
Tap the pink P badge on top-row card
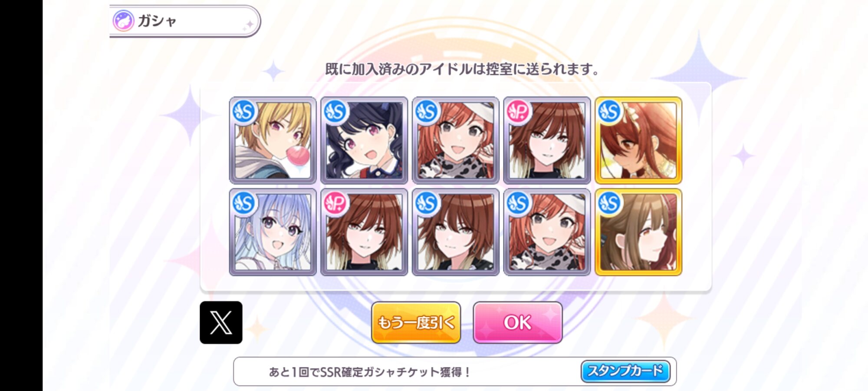coord(518,112)
